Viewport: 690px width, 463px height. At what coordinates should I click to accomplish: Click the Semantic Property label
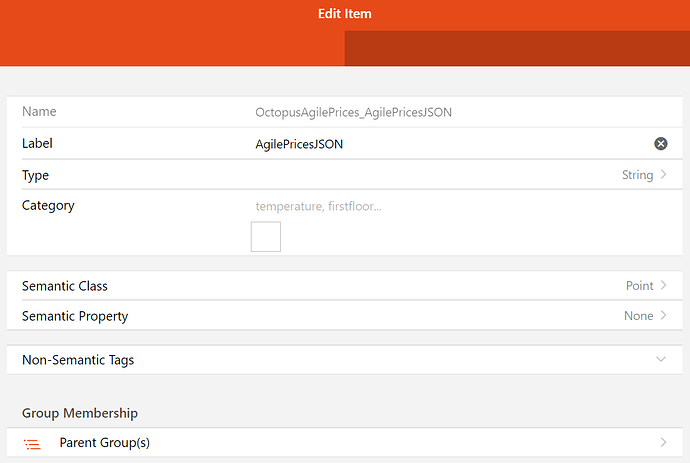point(75,316)
